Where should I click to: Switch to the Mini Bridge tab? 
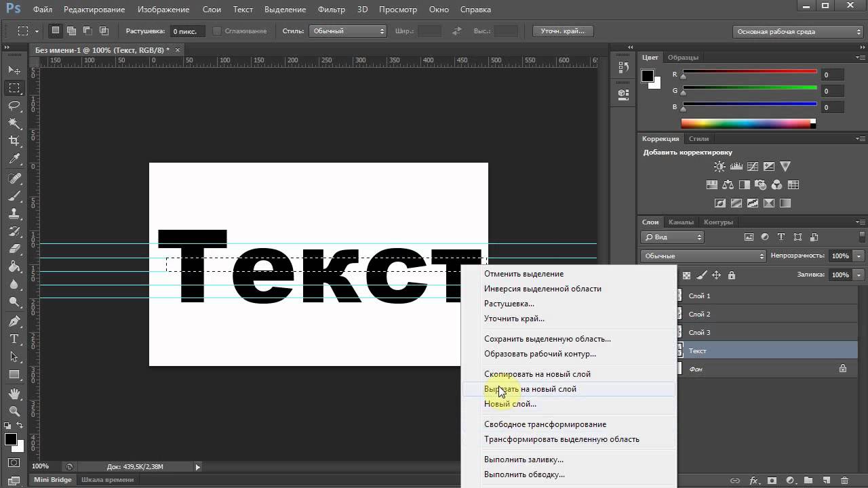click(53, 480)
